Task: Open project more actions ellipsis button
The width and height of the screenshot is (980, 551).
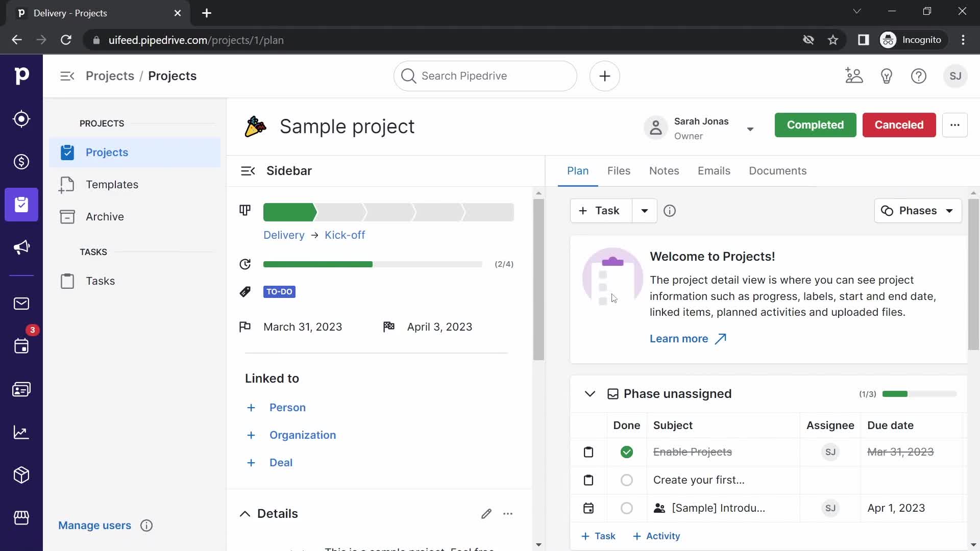Action: click(x=955, y=125)
